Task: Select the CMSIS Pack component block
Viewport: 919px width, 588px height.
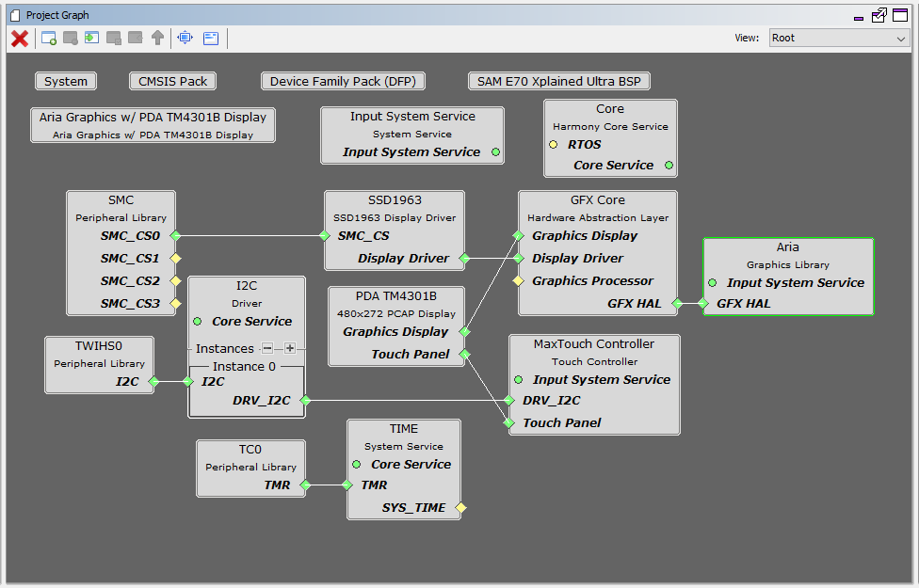Action: click(x=173, y=82)
